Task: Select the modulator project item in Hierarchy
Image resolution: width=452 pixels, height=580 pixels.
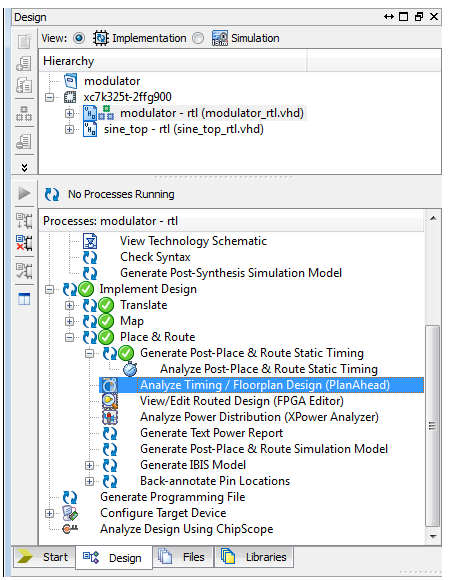Action: (x=112, y=81)
